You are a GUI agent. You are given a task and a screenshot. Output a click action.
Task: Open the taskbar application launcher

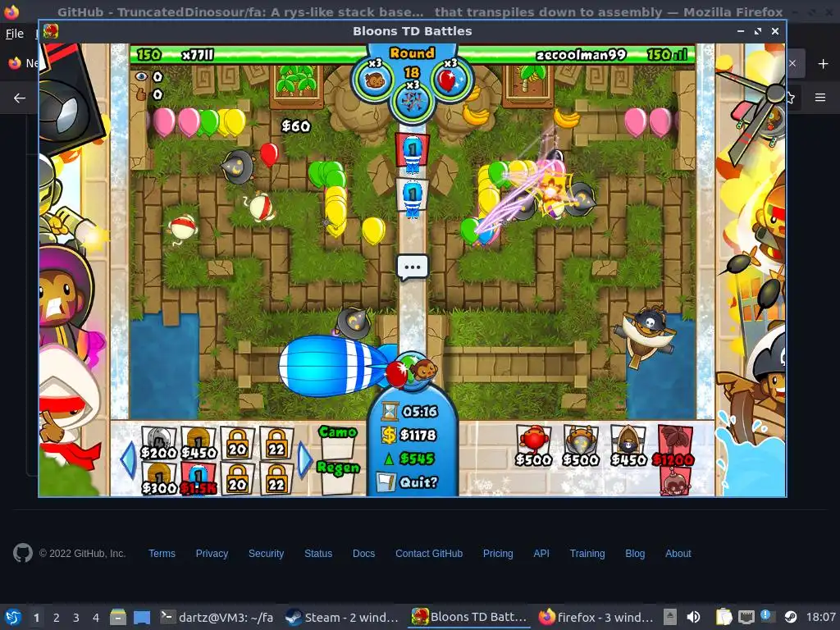pyautogui.click(x=13, y=617)
